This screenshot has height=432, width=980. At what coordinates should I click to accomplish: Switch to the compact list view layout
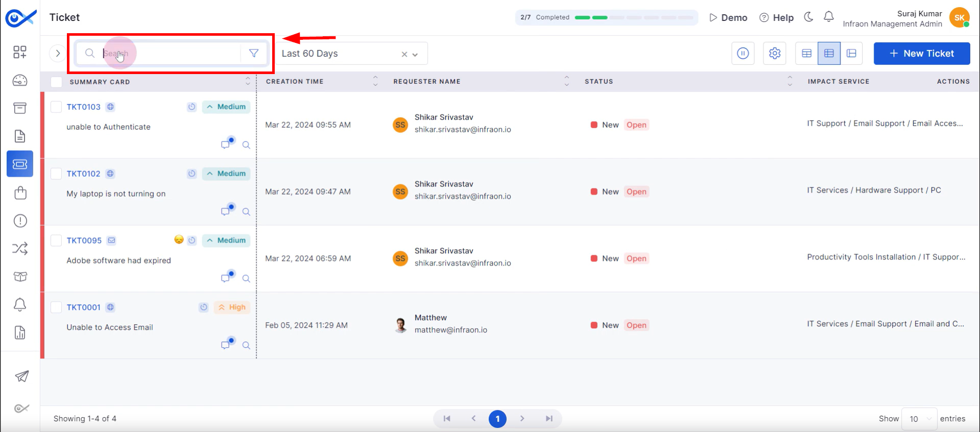tap(806, 53)
